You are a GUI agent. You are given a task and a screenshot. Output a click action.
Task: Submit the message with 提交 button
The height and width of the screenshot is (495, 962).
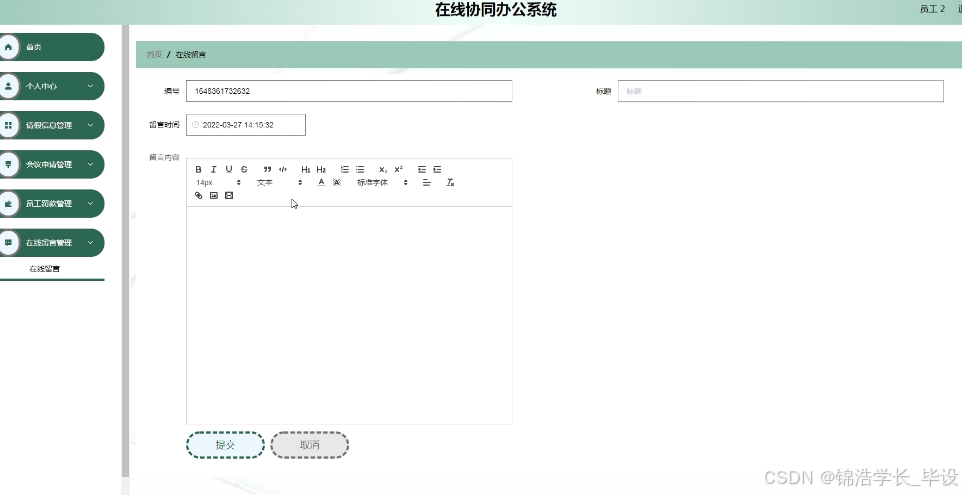tap(225, 445)
